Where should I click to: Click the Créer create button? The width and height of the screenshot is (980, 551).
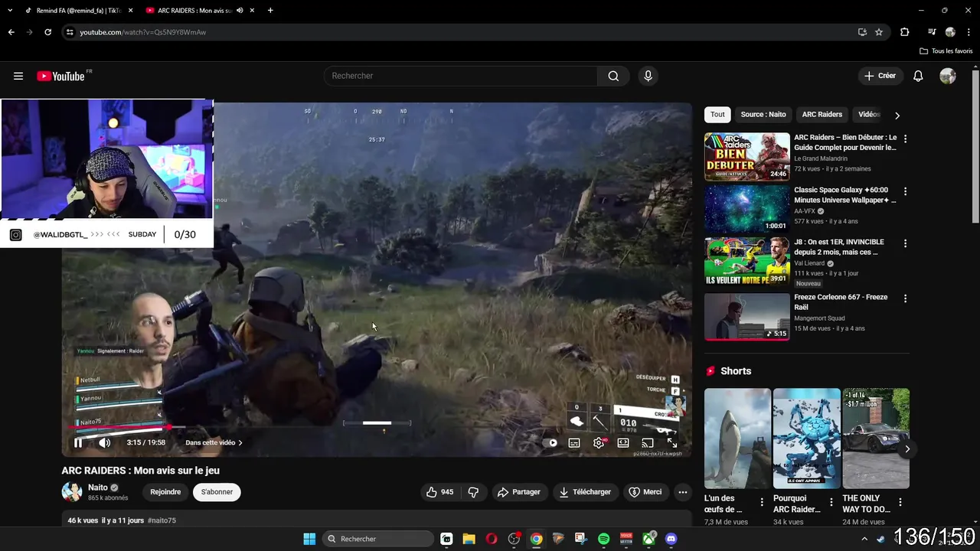point(880,76)
